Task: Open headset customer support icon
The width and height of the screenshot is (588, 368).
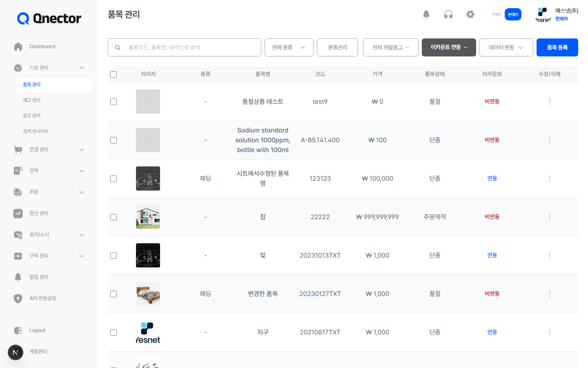Action: coord(448,14)
